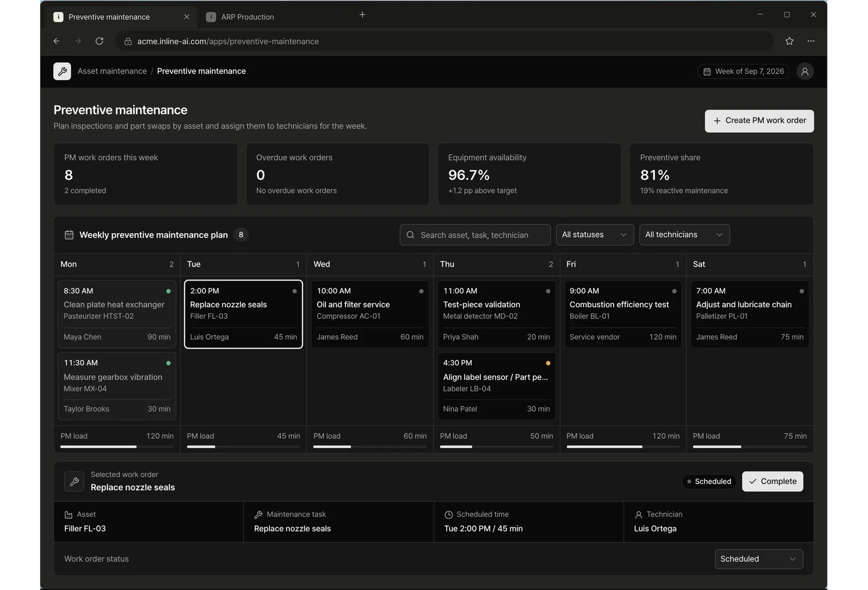Close the Preventive maintenance browser tab

186,17
